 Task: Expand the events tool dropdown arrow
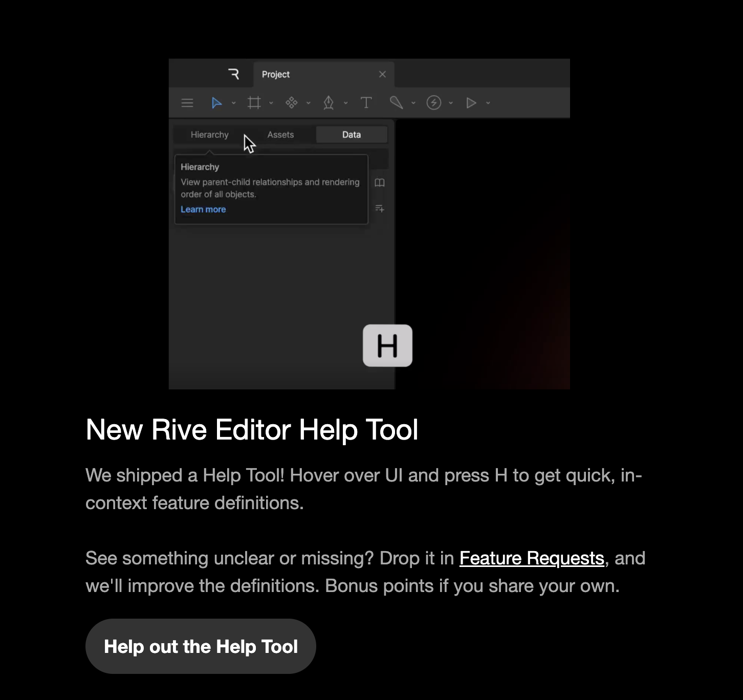coord(451,103)
